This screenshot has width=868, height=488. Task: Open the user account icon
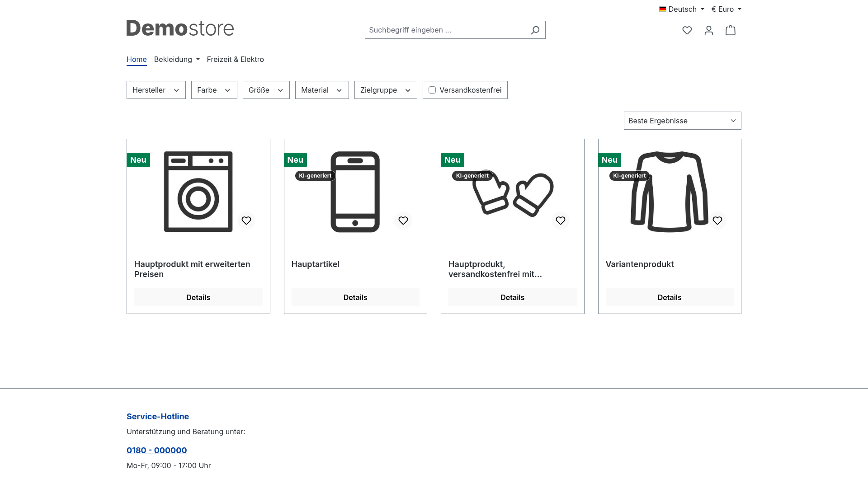coord(709,30)
